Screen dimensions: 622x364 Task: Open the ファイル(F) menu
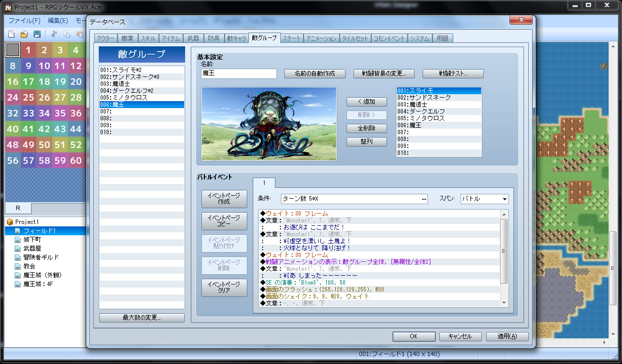[24, 21]
